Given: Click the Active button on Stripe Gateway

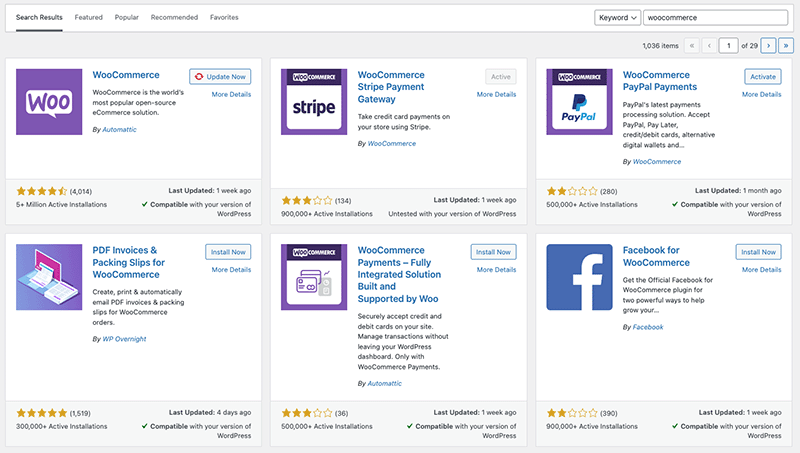Looking at the screenshot, I should [x=501, y=77].
